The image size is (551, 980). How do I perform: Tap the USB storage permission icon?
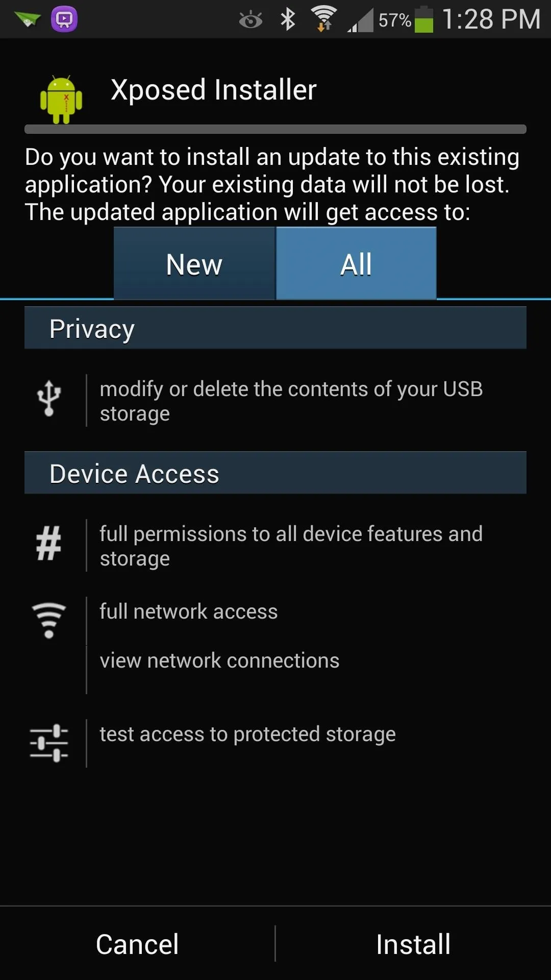point(49,398)
